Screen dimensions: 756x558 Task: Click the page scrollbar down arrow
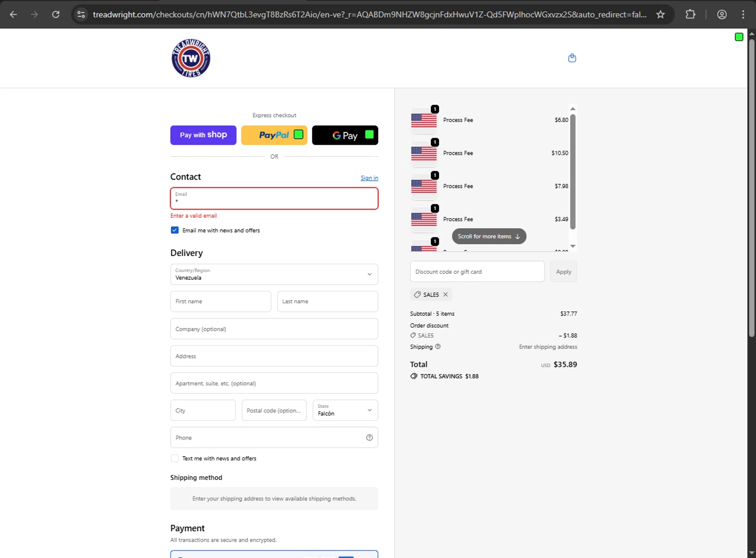[751, 553]
